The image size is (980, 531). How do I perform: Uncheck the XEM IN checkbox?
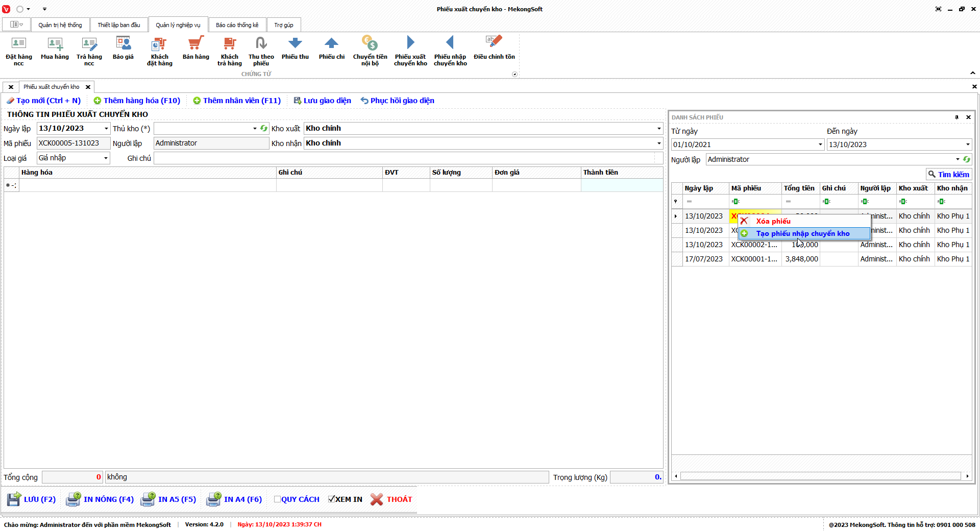[x=332, y=499]
